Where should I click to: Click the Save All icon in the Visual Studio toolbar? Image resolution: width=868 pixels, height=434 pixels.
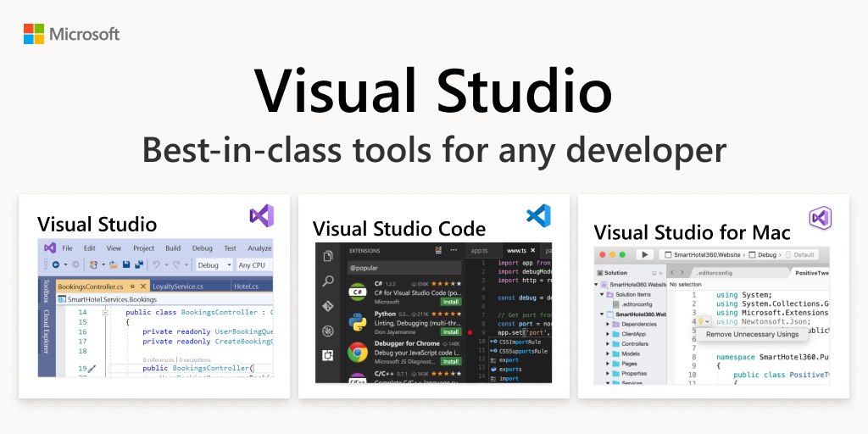[x=139, y=264]
